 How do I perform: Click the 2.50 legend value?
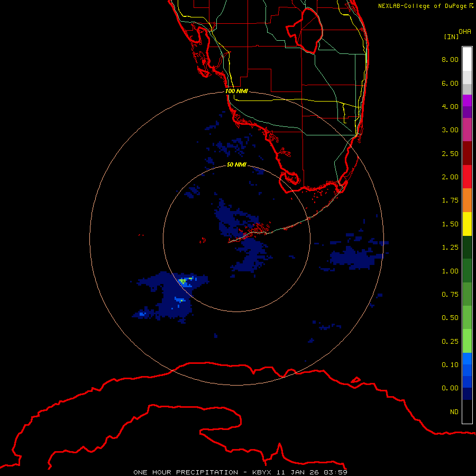(x=450, y=153)
